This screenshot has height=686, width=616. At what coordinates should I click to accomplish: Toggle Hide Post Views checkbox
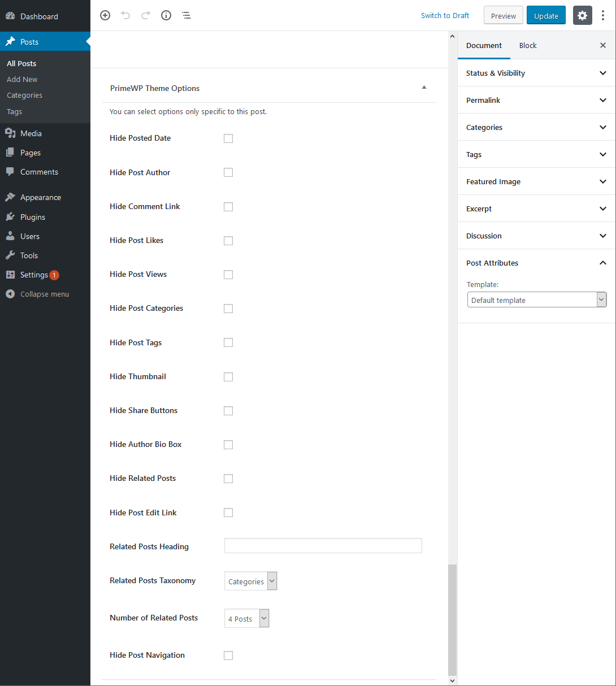[228, 275]
